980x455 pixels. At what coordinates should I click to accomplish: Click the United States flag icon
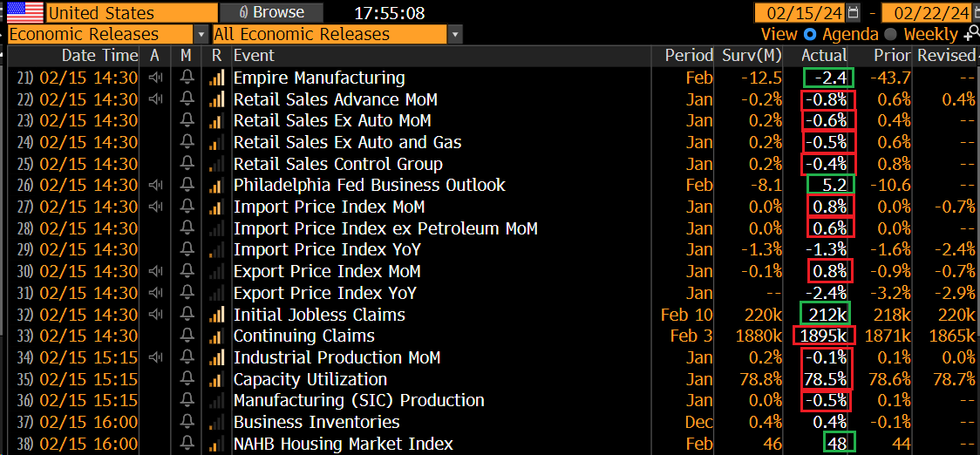tap(25, 12)
